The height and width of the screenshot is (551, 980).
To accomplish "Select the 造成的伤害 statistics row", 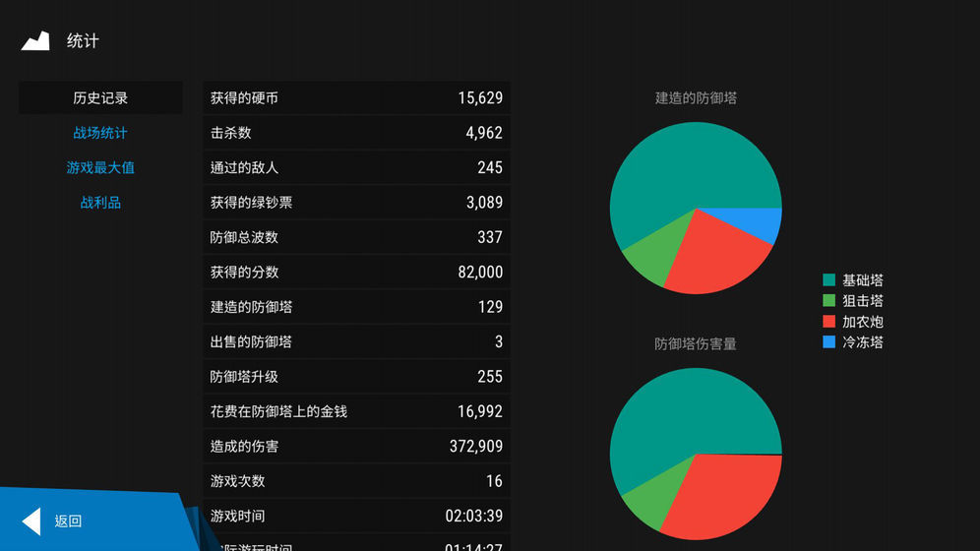I will pos(356,447).
